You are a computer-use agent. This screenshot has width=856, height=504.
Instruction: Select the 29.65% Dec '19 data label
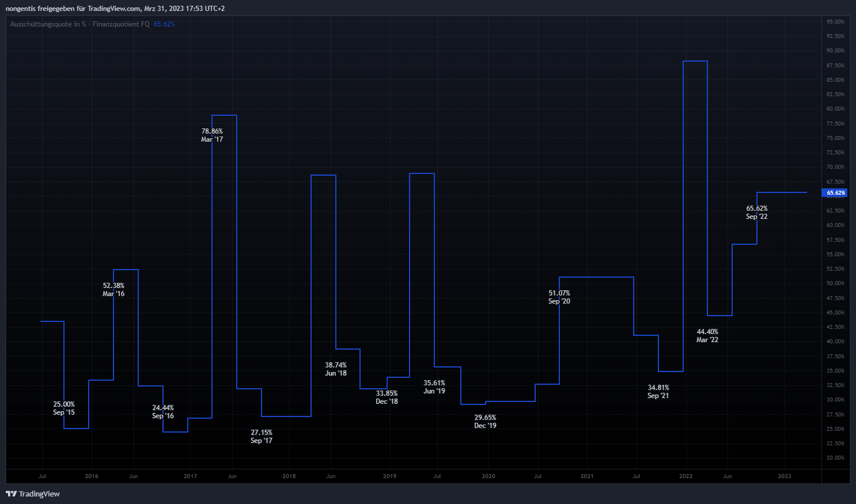click(x=485, y=422)
